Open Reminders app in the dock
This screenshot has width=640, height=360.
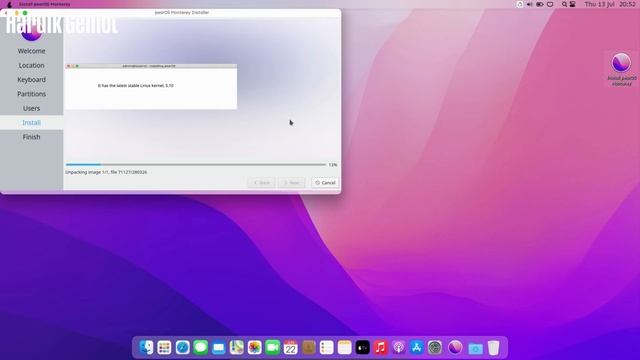tap(327, 347)
